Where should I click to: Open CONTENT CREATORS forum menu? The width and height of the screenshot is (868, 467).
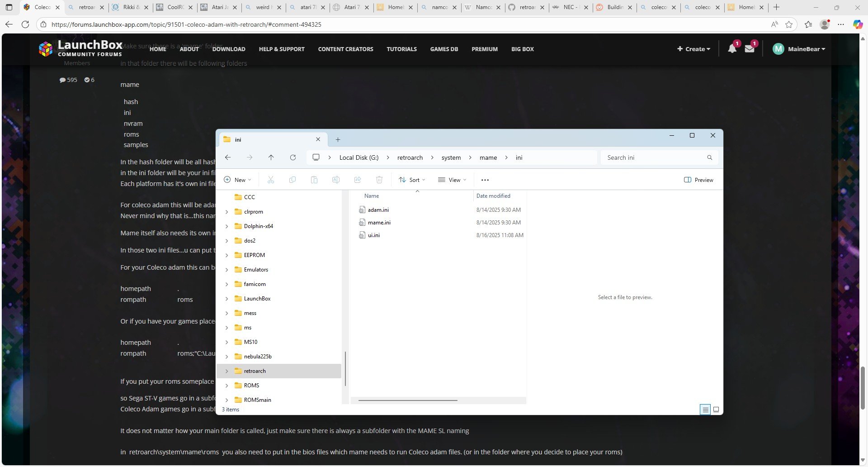(345, 49)
